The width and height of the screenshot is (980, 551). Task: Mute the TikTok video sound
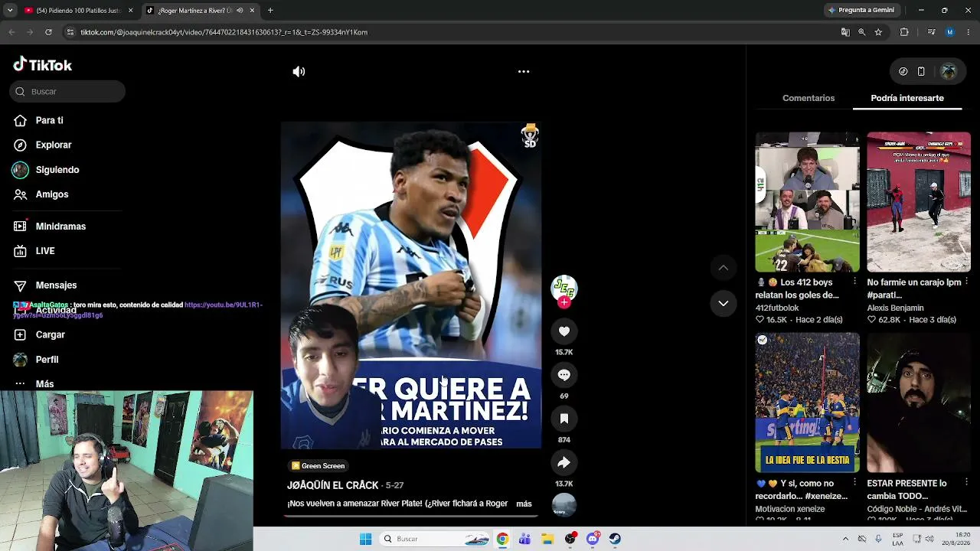299,71
